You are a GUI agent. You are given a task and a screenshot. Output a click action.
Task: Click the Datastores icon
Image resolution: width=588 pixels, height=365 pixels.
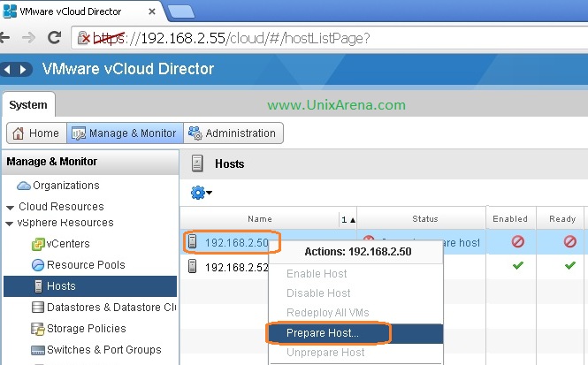point(38,308)
